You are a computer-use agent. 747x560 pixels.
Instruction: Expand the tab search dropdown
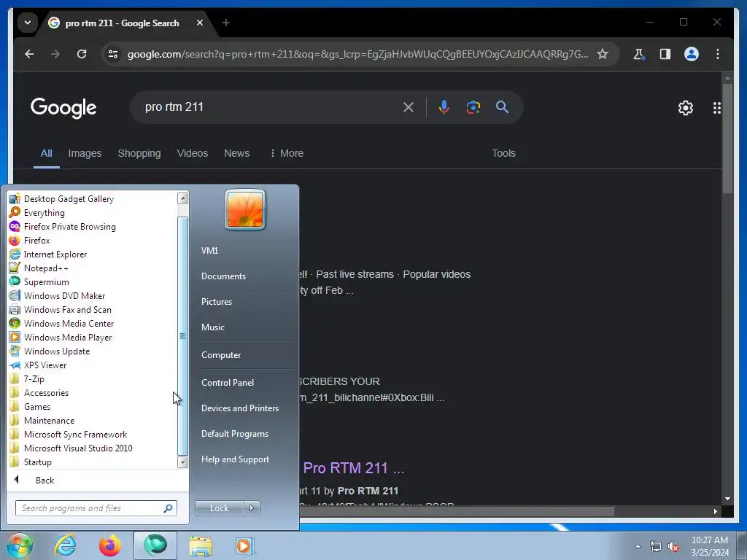tap(28, 23)
